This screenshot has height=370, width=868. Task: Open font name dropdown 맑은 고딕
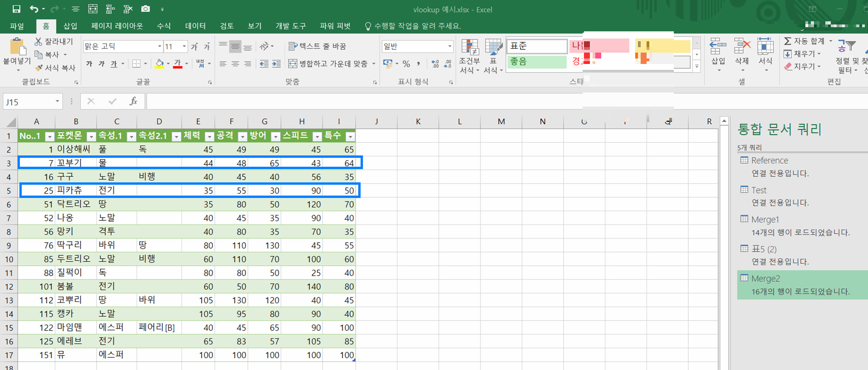(159, 46)
